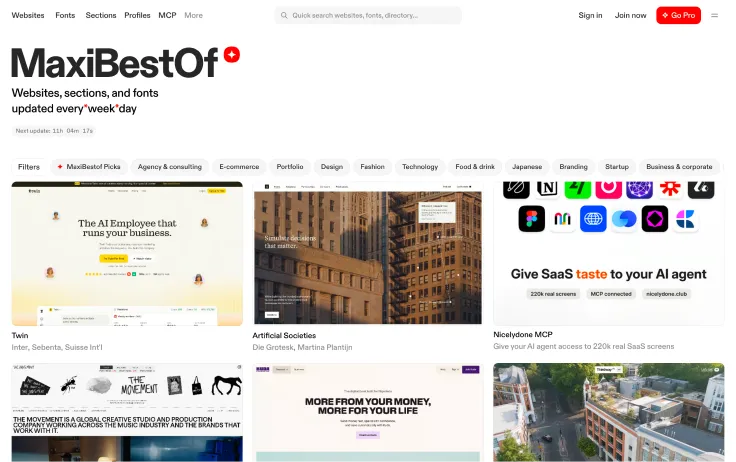Viewport: 736px width, 462px height.
Task: Select E-commerce filter
Action: point(239,167)
